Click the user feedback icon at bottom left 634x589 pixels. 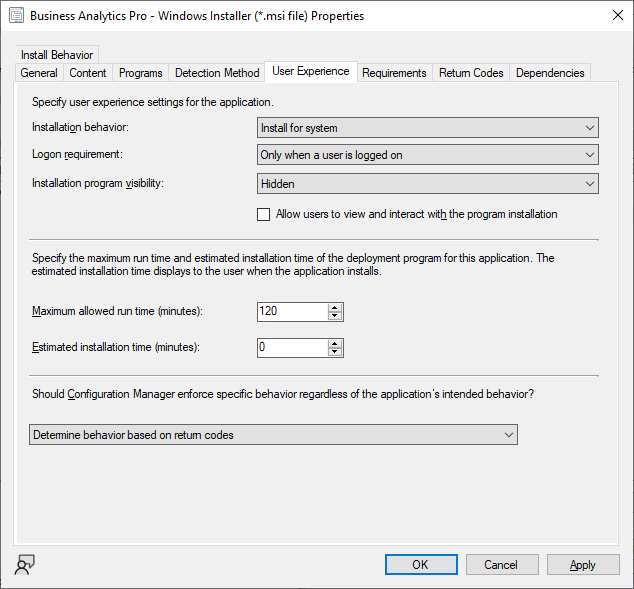24,564
